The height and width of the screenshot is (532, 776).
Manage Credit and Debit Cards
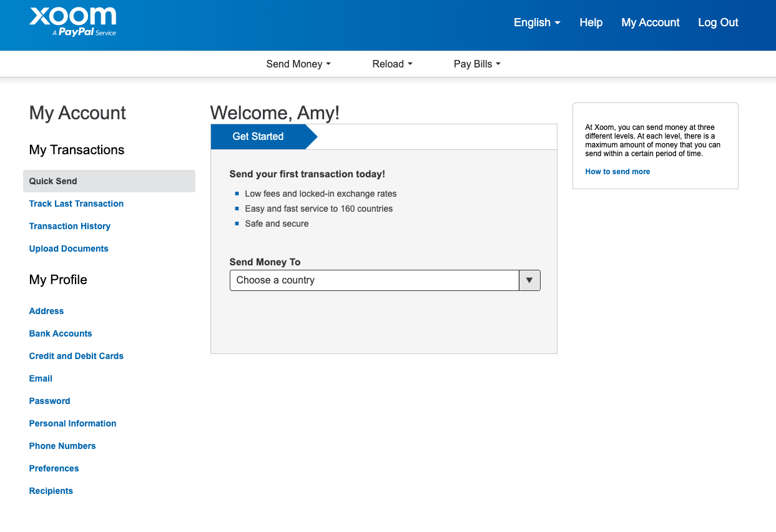point(76,356)
